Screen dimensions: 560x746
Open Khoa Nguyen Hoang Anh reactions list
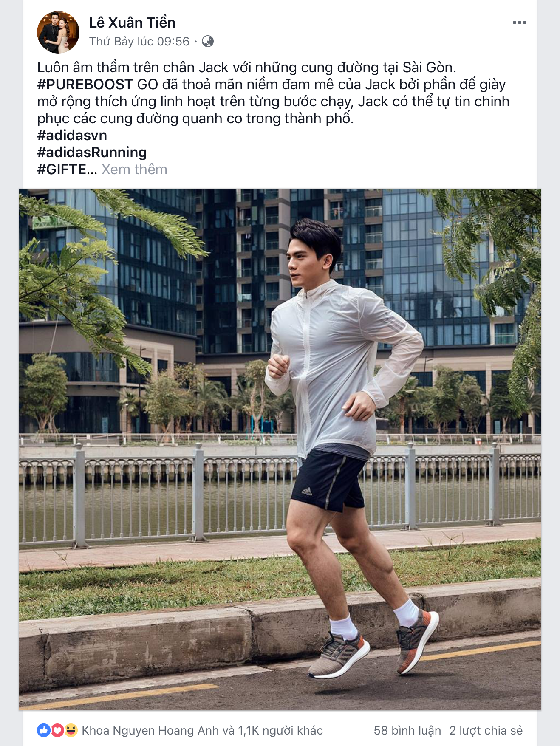pos(202,730)
